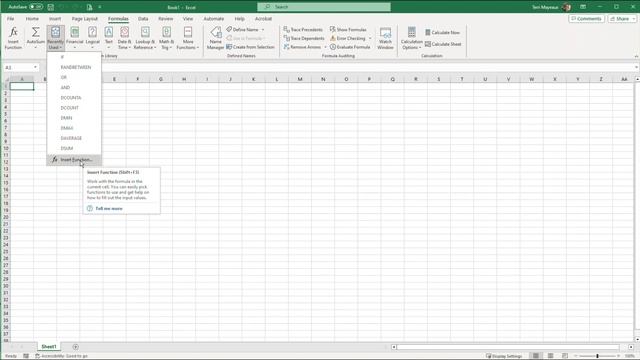Open the Comments pane button
This screenshot has height=360, width=640.
coord(586,19)
